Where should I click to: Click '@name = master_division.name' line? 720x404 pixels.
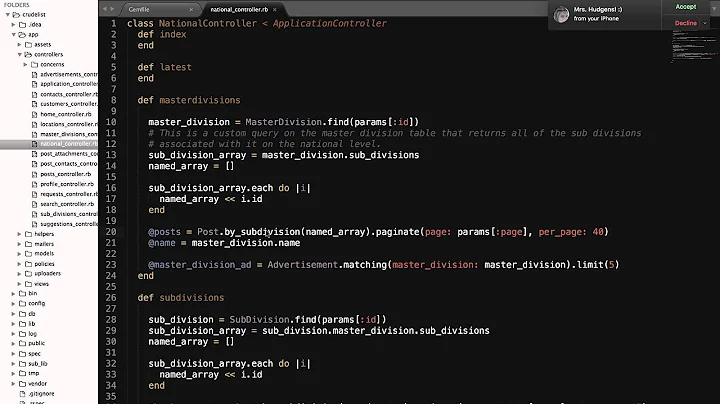click(x=224, y=243)
